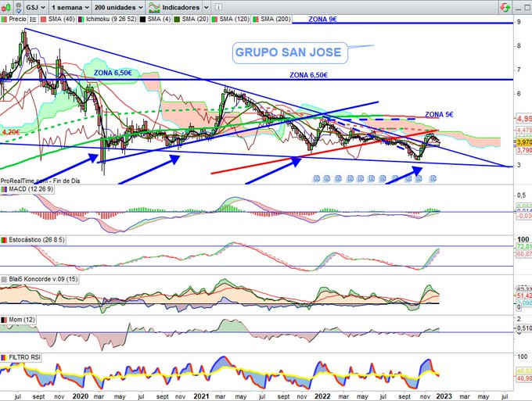Image resolution: width=532 pixels, height=401 pixels.
Task: Click the SMA (40) red swatch
Action: coord(44,20)
